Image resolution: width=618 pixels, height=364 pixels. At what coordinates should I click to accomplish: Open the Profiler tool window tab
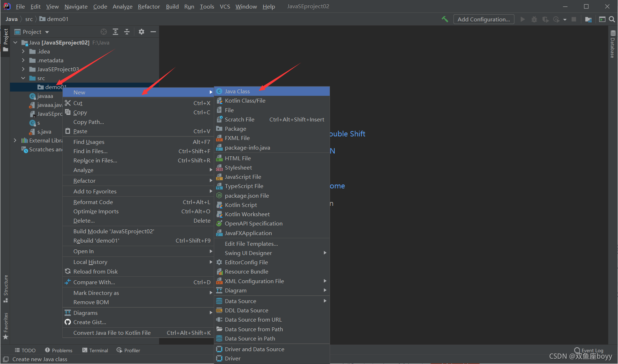[x=128, y=350]
